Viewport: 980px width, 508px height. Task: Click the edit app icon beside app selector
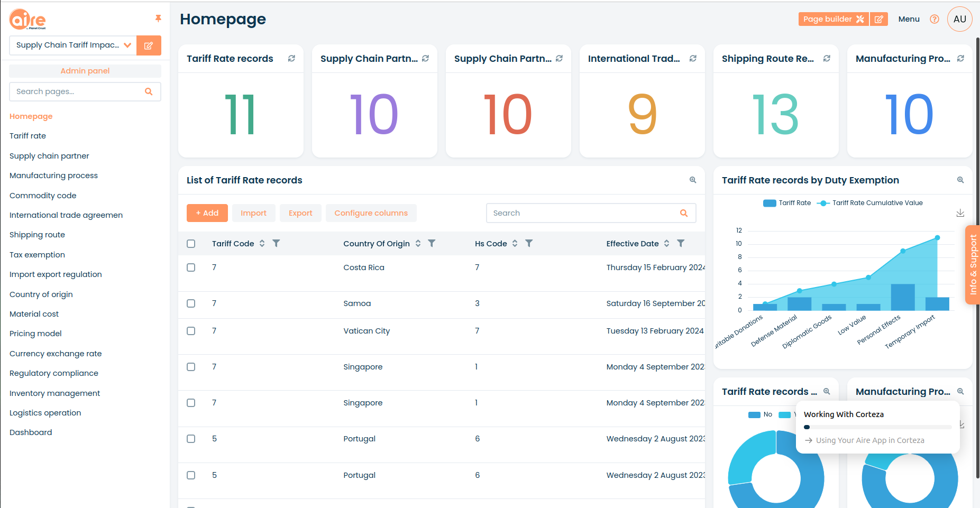[149, 45]
